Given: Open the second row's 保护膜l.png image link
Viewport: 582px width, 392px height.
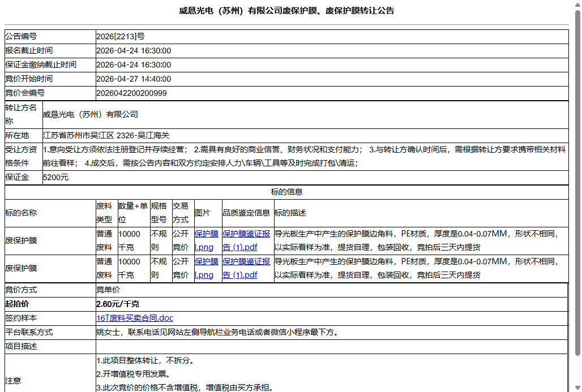Looking at the screenshot, I should [207, 268].
